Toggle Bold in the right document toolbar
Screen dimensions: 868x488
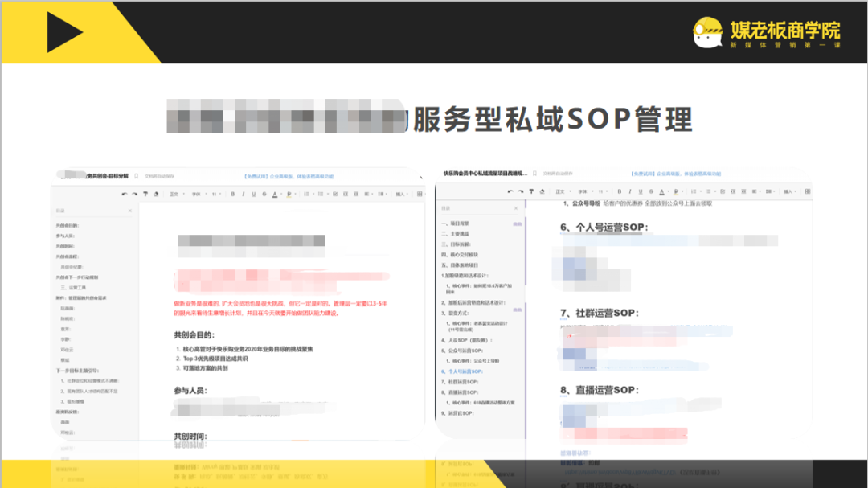(x=620, y=191)
